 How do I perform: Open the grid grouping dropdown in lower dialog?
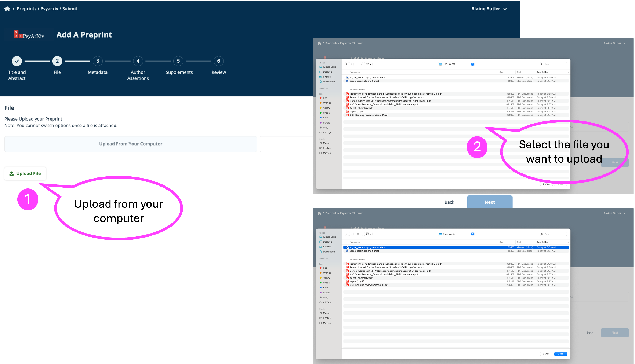368,234
